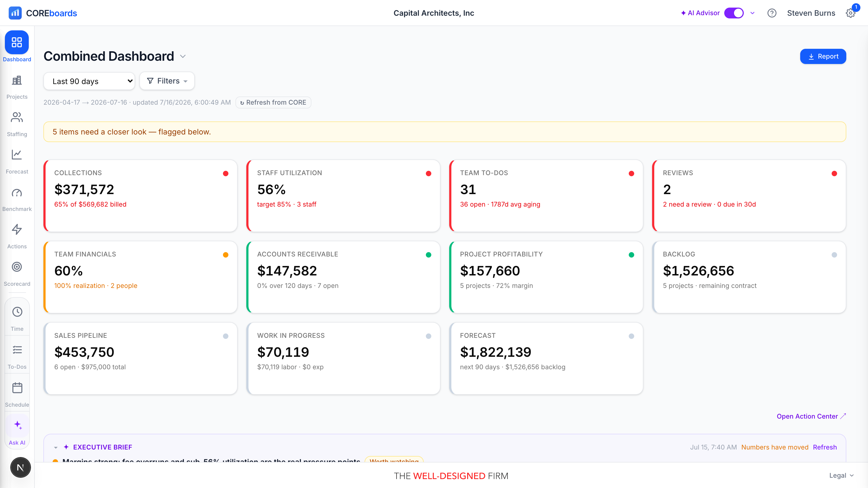Image resolution: width=868 pixels, height=488 pixels.
Task: Open the Reviews card showing 2
Action: pos(749,196)
